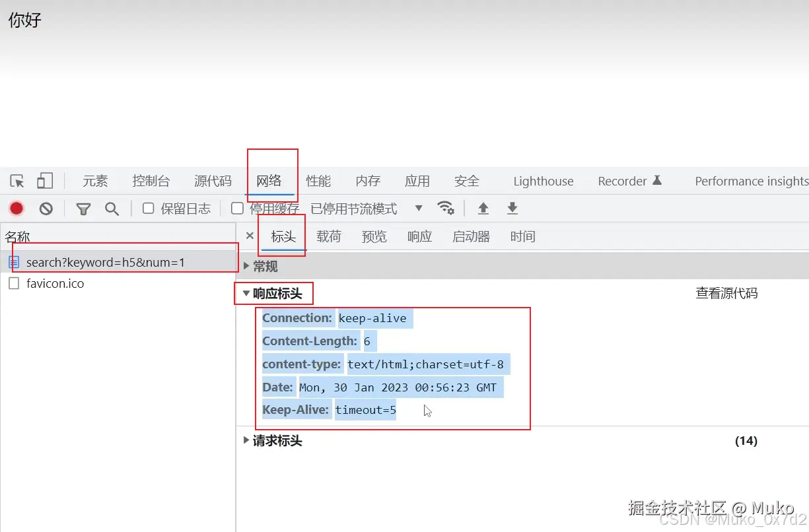The image size is (809, 532).
Task: Click the timeout=5 header value
Action: pyautogui.click(x=366, y=410)
